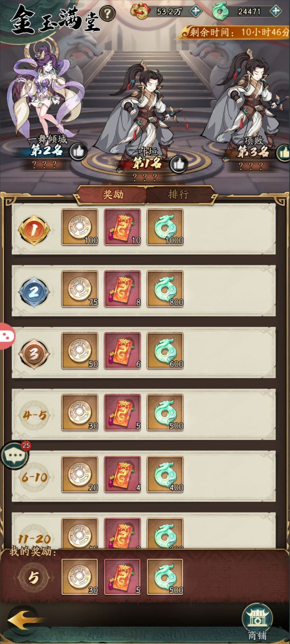The image size is (290, 644).
Task: View first-place jade reward of 1000
Action: 165,227
